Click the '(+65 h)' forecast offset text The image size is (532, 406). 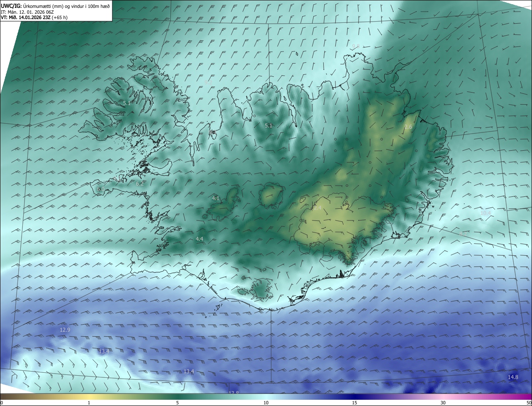tap(60, 17)
